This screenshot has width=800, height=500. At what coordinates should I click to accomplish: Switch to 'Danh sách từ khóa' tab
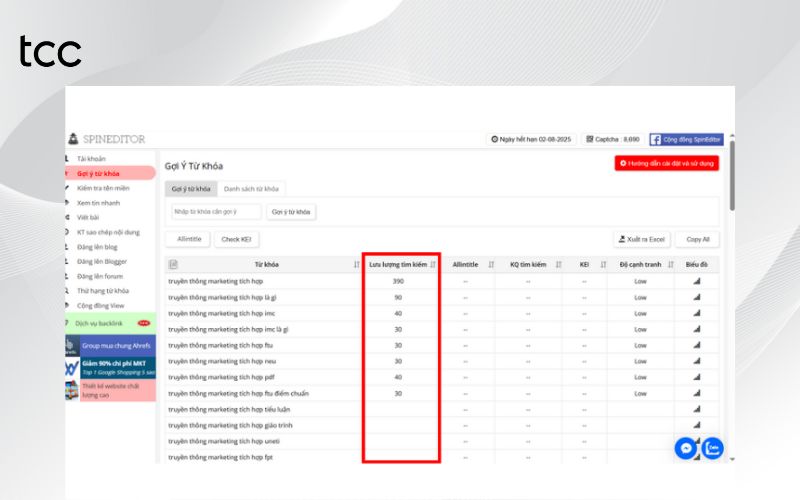tap(252, 188)
